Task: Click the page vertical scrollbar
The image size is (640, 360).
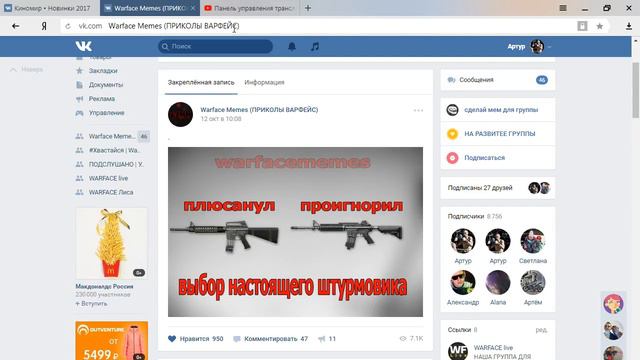Action: (636, 90)
